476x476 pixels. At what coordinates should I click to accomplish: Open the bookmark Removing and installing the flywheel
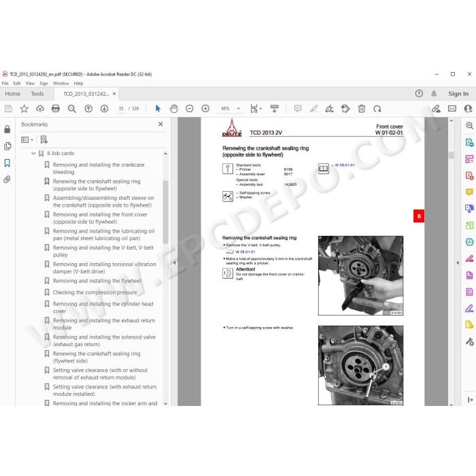coord(97,281)
